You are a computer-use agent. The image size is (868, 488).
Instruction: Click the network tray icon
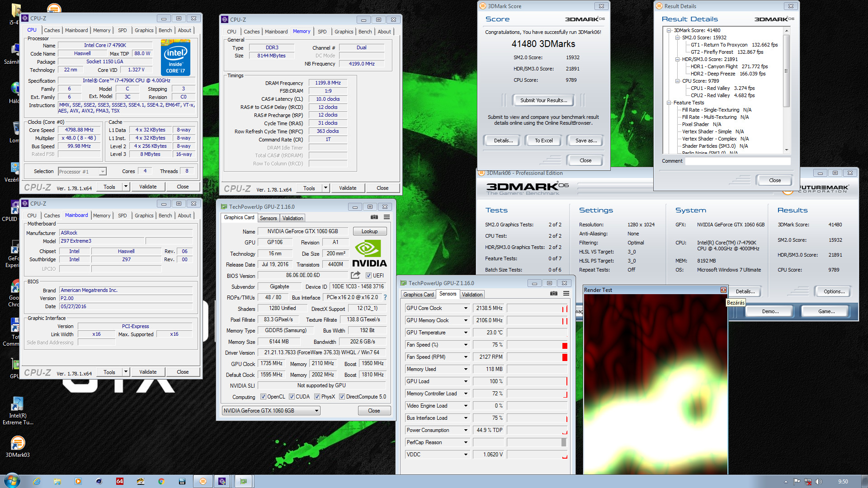tap(807, 482)
